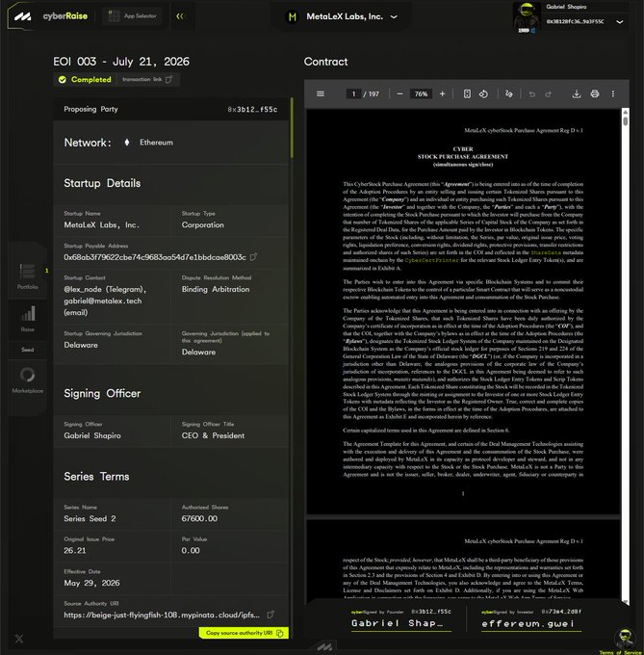Select the PDF annotate draw tool
The height and width of the screenshot is (655, 644).
[x=509, y=94]
